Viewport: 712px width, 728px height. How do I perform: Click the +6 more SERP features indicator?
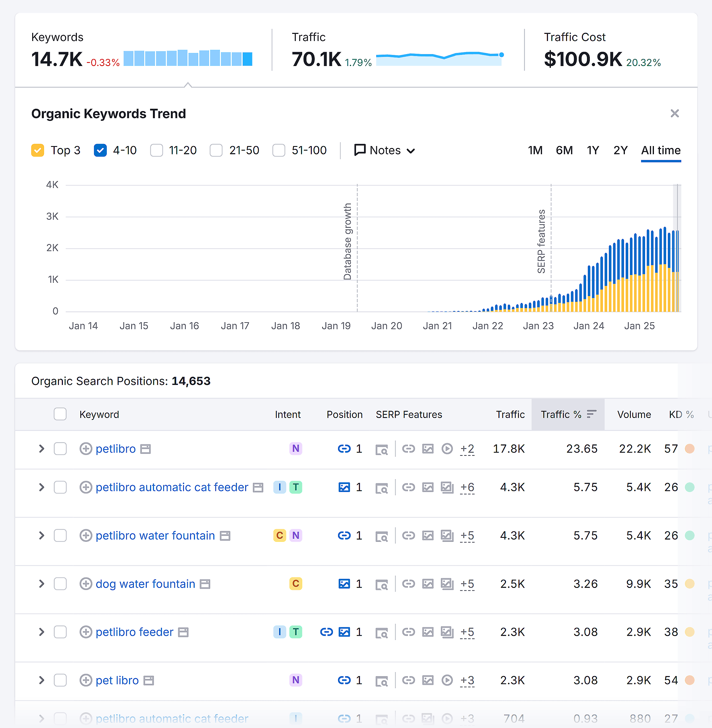click(467, 487)
